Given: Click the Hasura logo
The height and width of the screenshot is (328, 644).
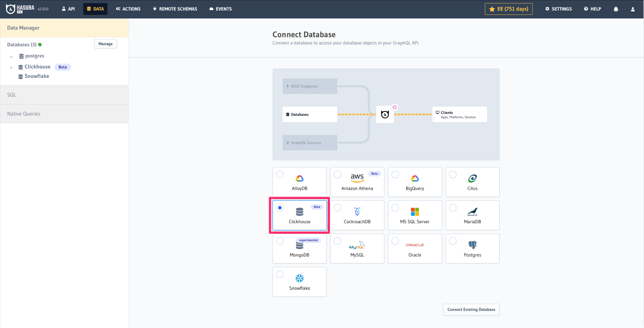Looking at the screenshot, I should [x=20, y=9].
